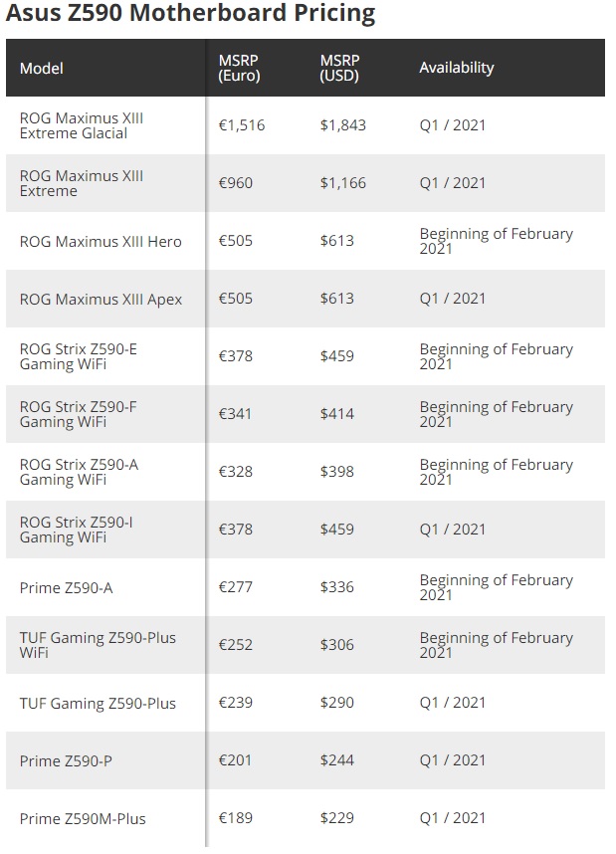The width and height of the screenshot is (616, 854).
Task: Click the Availability column header
Action: [x=457, y=68]
